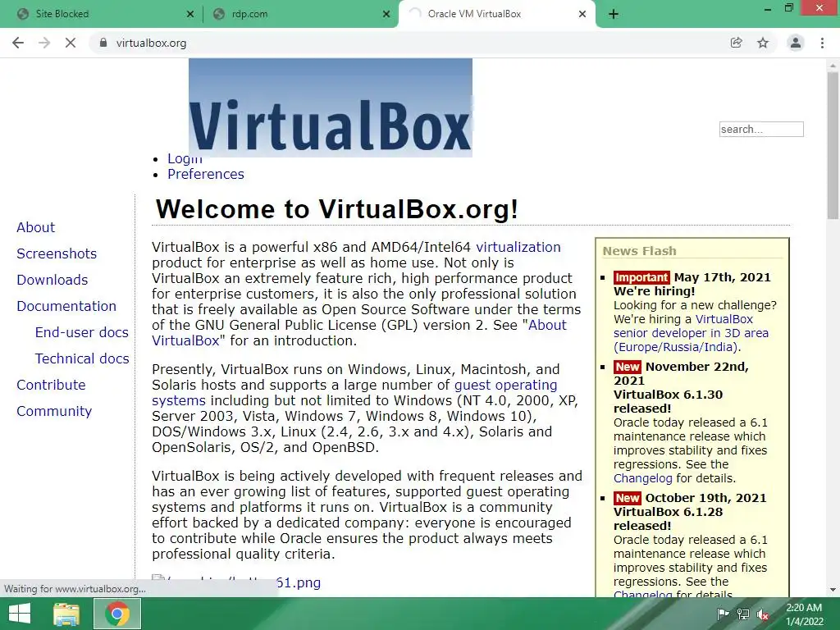The width and height of the screenshot is (840, 630).
Task: Click the forward navigation arrow
Action: click(44, 43)
